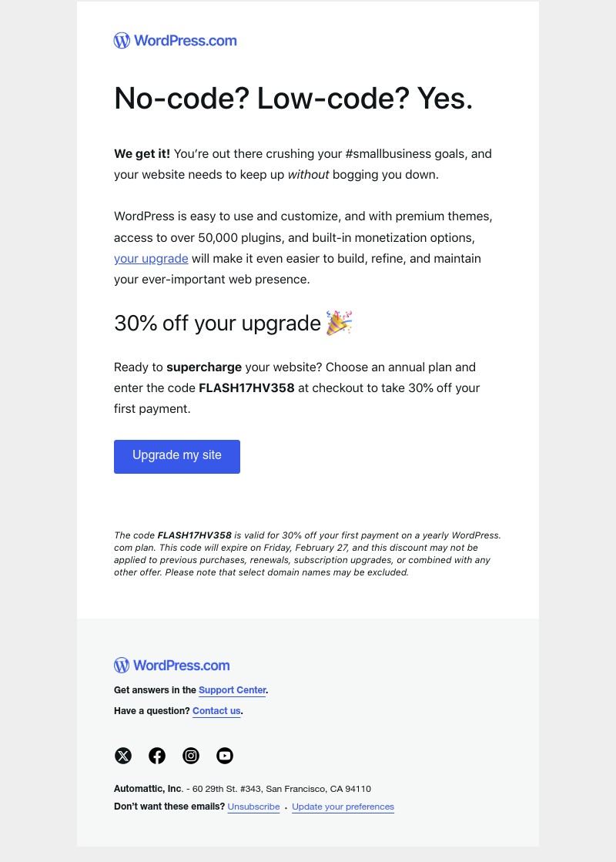Click the Automattic, Inc address line
This screenshot has width=616, height=862.
[242, 789]
